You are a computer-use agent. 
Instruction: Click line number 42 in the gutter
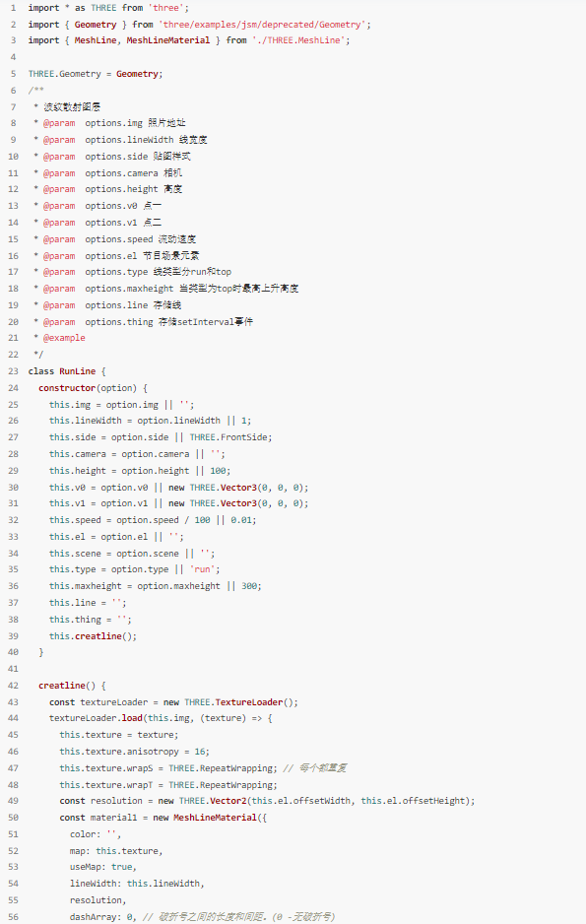[x=13, y=686]
